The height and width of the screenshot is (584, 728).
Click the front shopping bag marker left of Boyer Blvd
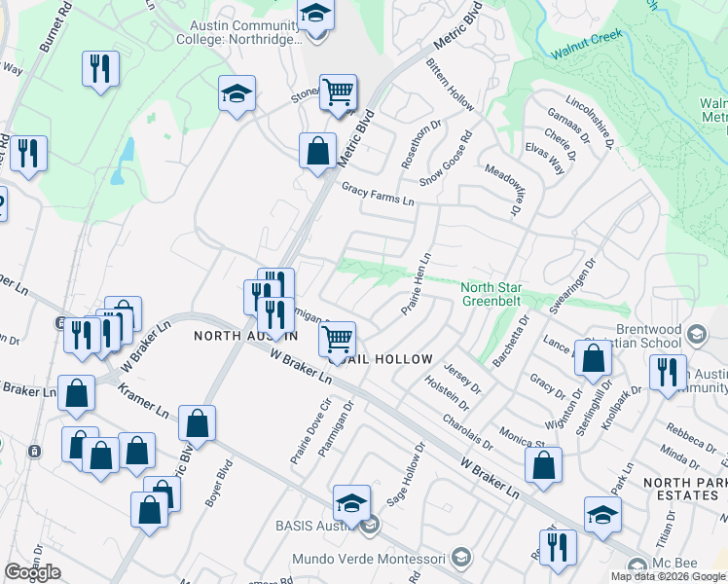pyautogui.click(x=101, y=459)
